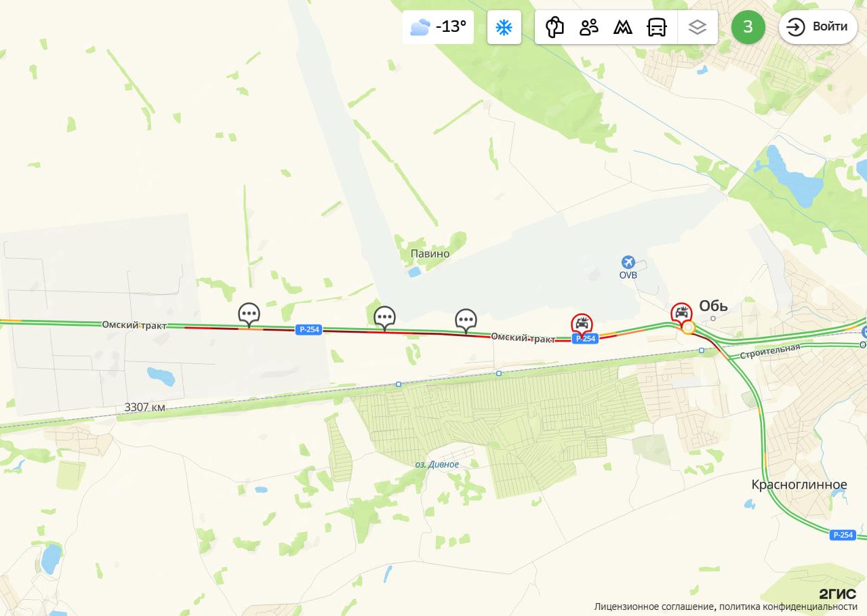This screenshot has height=616, width=867.
Task: Open the comment bubble nearest to Павино
Action: pyautogui.click(x=466, y=321)
